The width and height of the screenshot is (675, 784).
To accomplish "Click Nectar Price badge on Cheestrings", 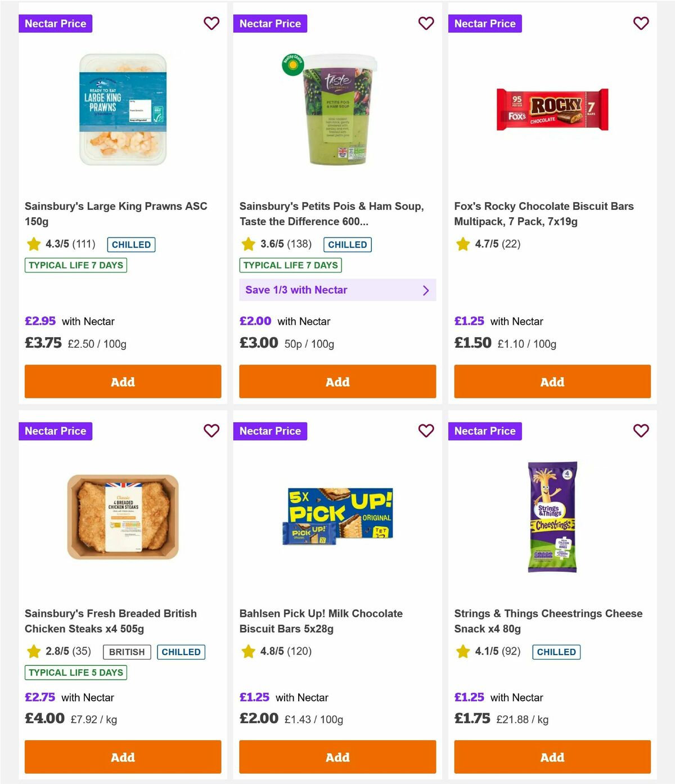I will pyautogui.click(x=485, y=431).
